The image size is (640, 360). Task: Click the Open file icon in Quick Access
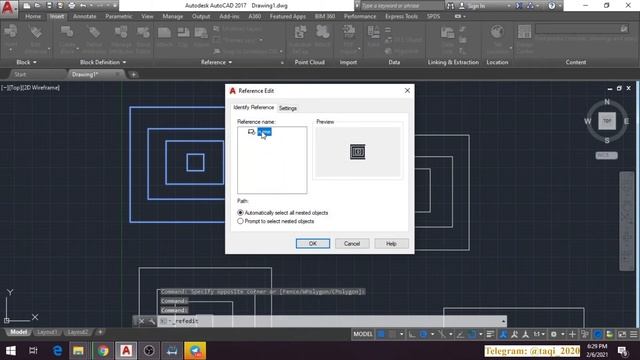[38, 6]
